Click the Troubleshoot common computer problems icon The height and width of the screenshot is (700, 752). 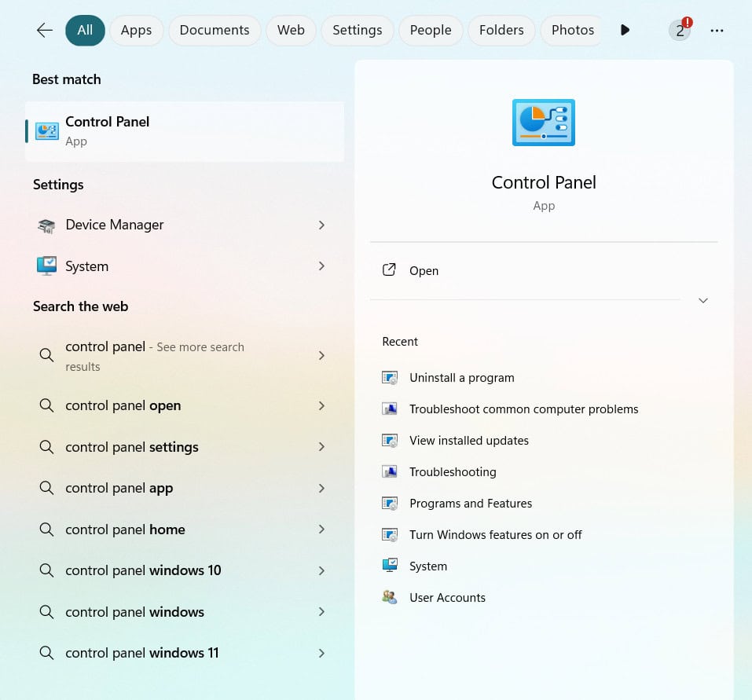(390, 409)
